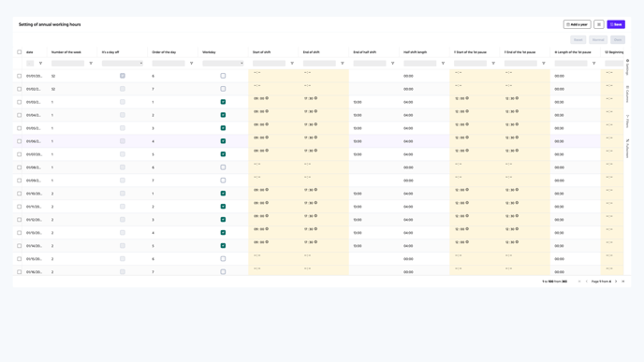Viewport: 644px width, 362px height.
Task: Click End of half shift value in 01/05 row
Action: (358, 128)
